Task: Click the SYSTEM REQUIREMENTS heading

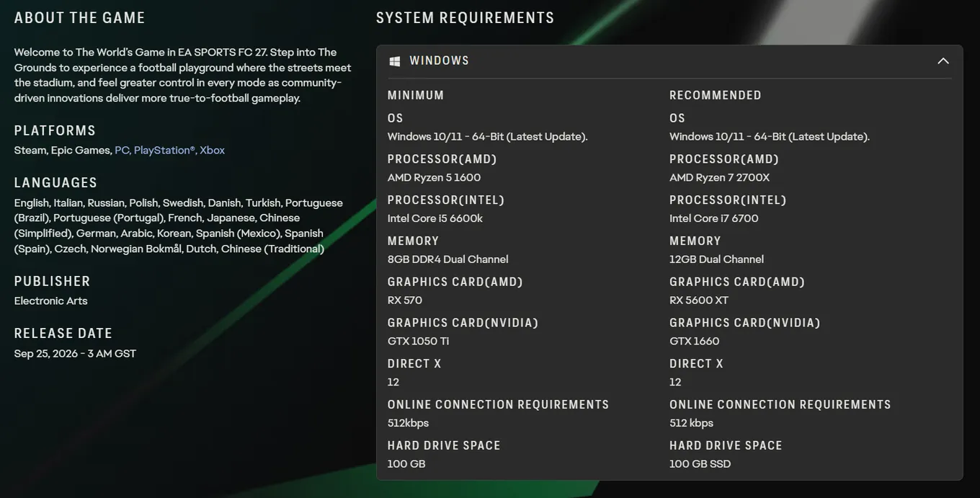Action: tap(465, 18)
